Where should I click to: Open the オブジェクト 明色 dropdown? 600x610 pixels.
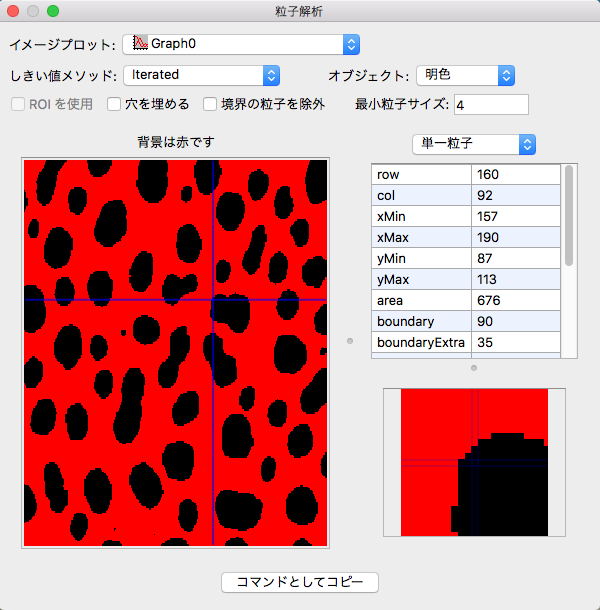(465, 75)
